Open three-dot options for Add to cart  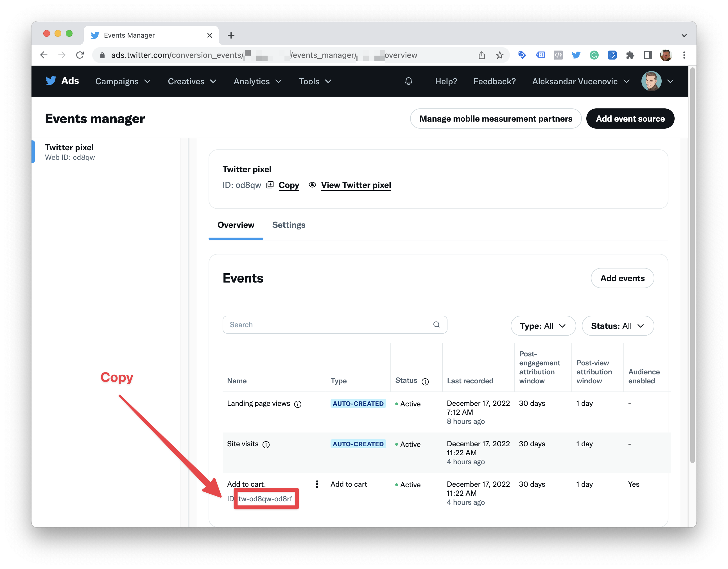[317, 484]
